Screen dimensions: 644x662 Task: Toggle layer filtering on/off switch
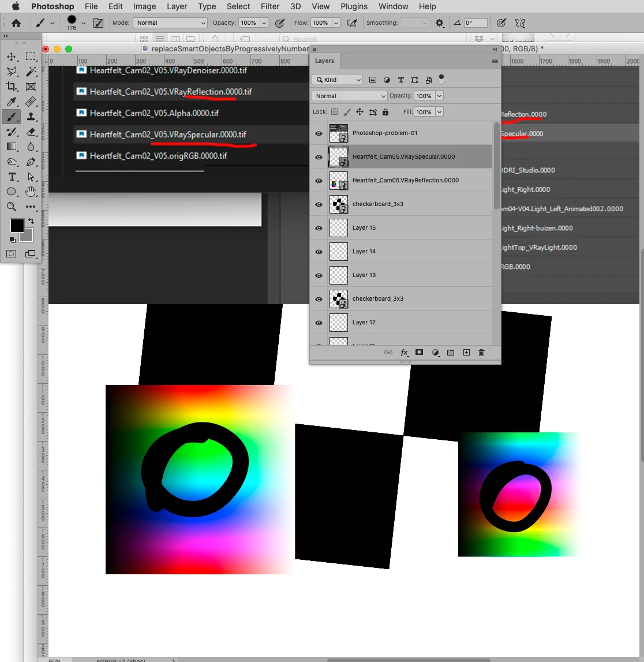(441, 80)
